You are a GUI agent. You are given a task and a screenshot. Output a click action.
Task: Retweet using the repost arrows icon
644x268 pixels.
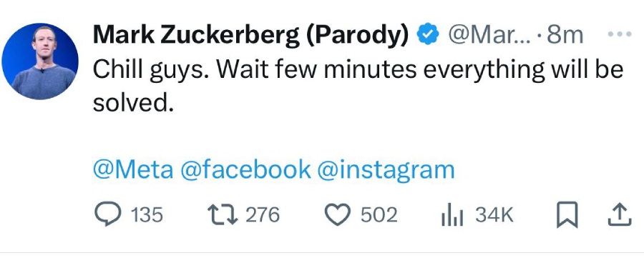pos(223,214)
